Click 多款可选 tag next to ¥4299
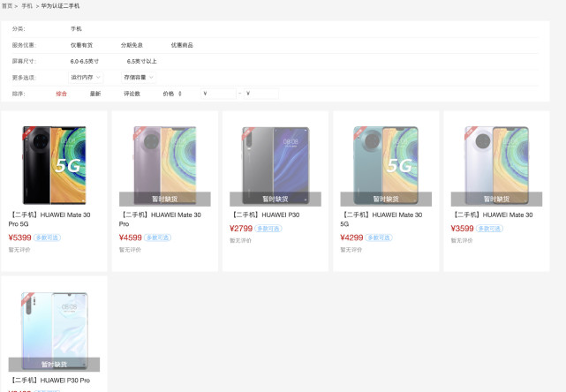The height and width of the screenshot is (392, 566). tap(379, 237)
